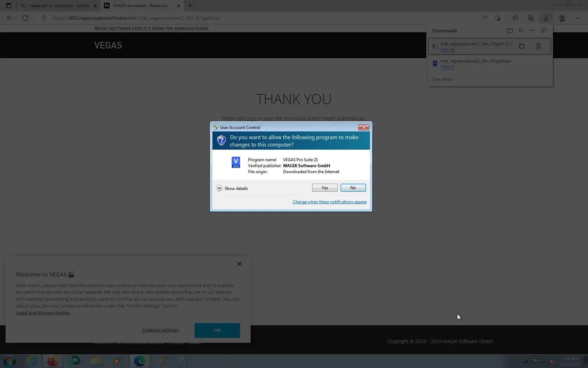This screenshot has height=368, width=588.
Task: Click the VEGAS Pro Suite program icon
Action: pos(236,162)
